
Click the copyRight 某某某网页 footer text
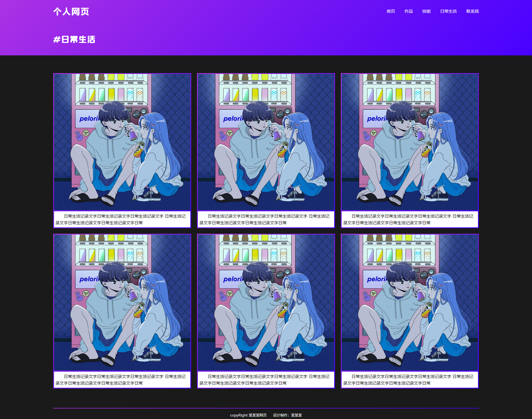(248, 415)
